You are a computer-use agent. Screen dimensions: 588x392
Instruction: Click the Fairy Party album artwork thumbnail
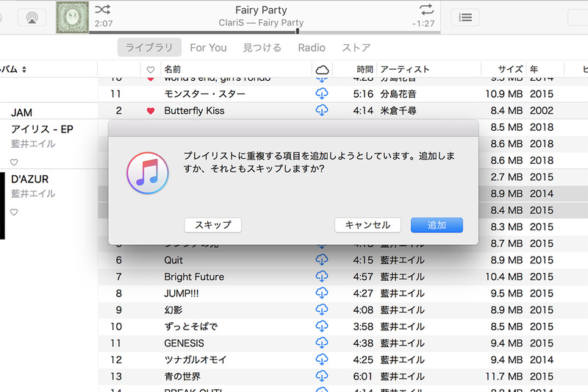[x=72, y=17]
